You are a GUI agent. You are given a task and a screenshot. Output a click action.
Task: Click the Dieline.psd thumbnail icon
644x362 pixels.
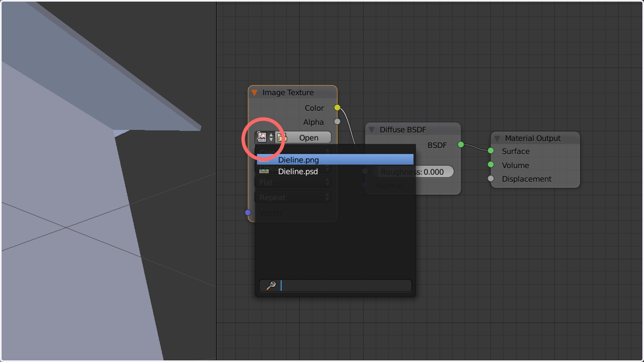point(264,172)
